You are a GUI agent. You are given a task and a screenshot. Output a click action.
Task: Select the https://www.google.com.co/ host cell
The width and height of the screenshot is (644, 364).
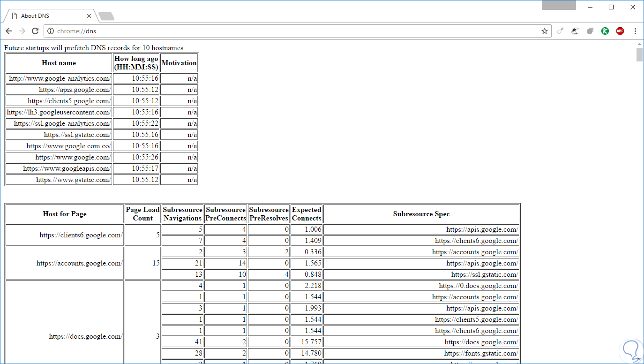[x=59, y=146]
